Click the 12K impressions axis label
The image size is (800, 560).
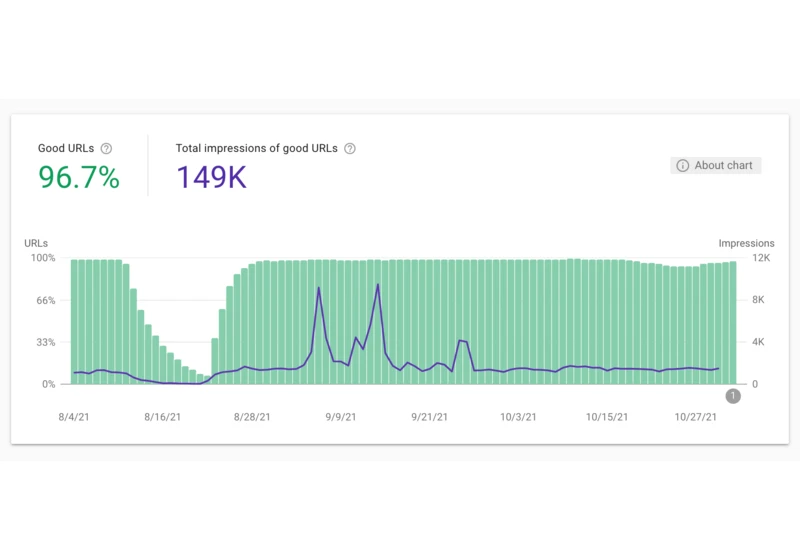(761, 258)
